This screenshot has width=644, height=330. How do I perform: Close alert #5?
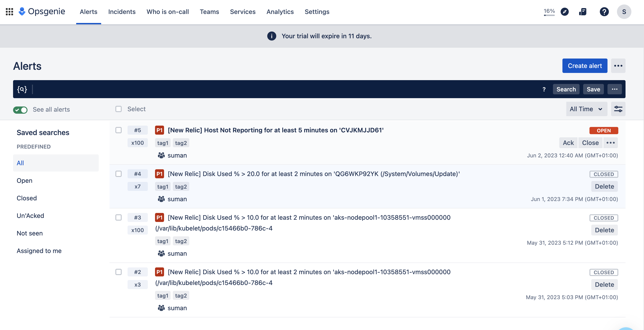coord(590,143)
